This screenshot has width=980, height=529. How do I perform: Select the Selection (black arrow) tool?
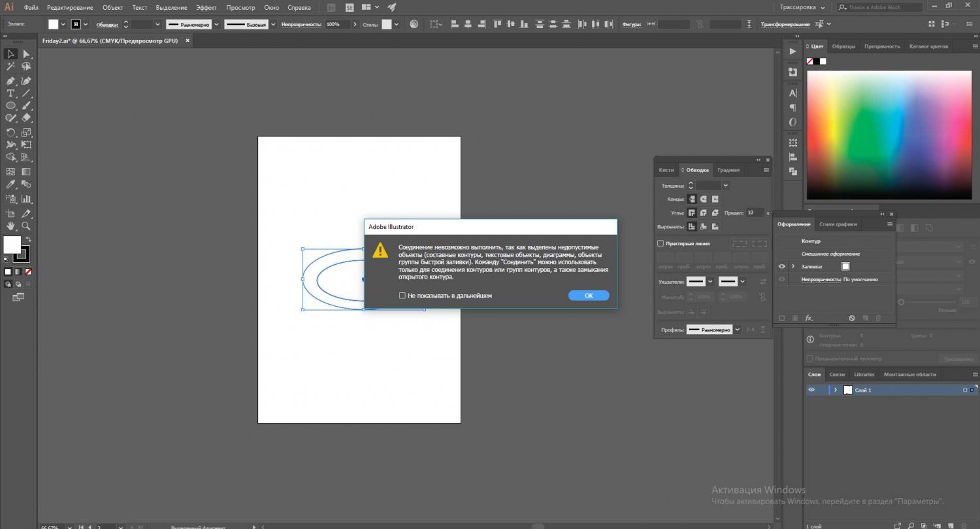tap(11, 54)
